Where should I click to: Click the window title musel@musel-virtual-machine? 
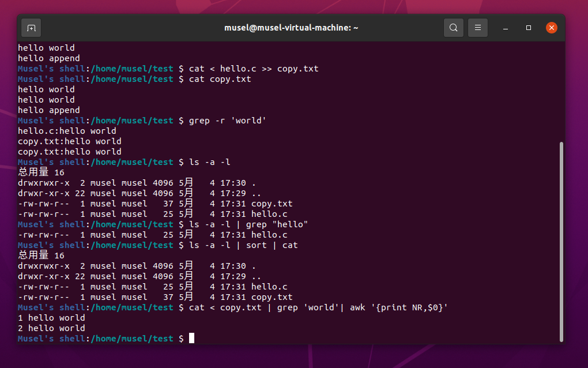coord(291,28)
